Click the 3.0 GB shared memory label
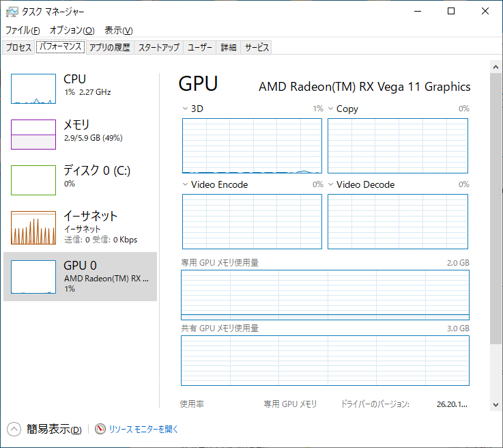Viewport: 503px width, 448px height. pyautogui.click(x=458, y=328)
